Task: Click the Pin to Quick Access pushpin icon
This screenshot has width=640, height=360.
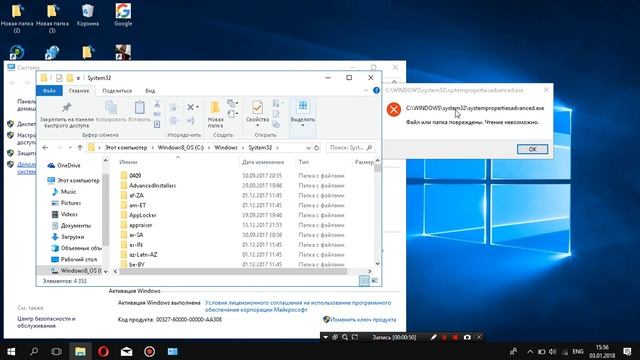Action: tap(66, 108)
